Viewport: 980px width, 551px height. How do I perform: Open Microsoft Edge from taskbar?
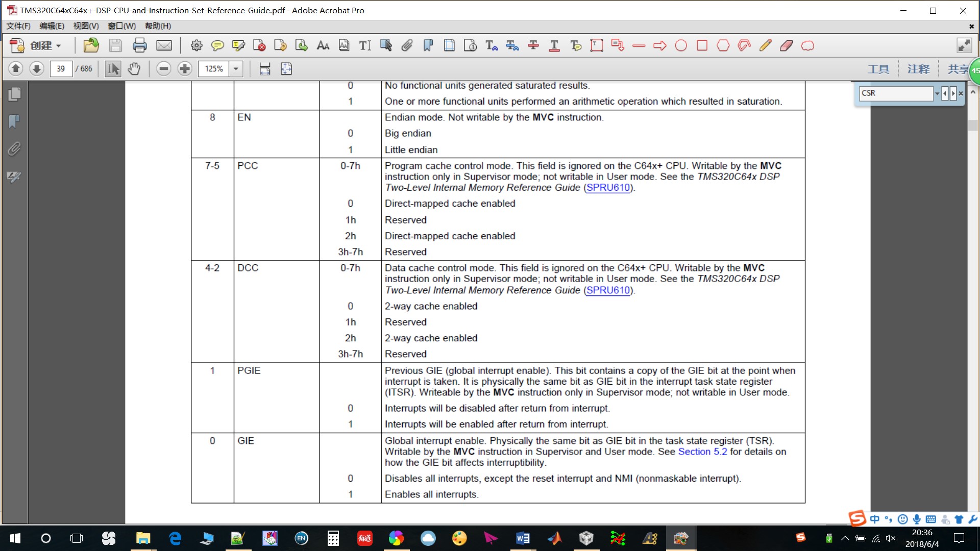click(x=175, y=538)
